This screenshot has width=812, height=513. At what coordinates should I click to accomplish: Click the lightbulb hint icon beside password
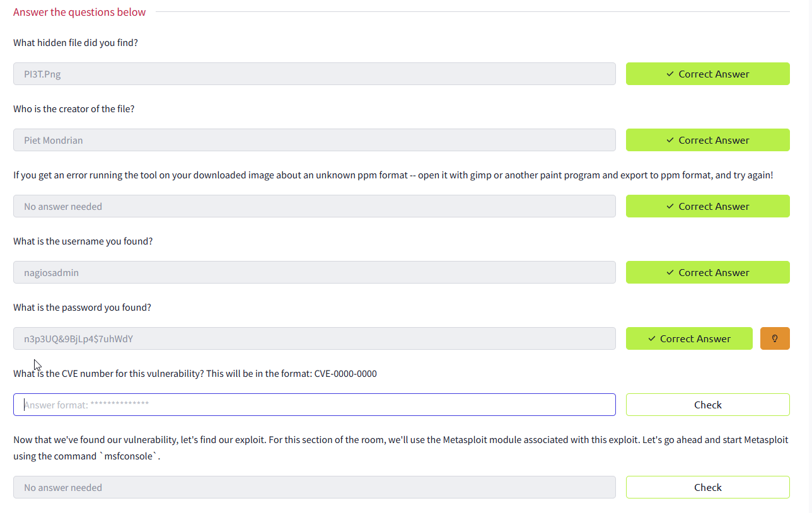pos(775,338)
